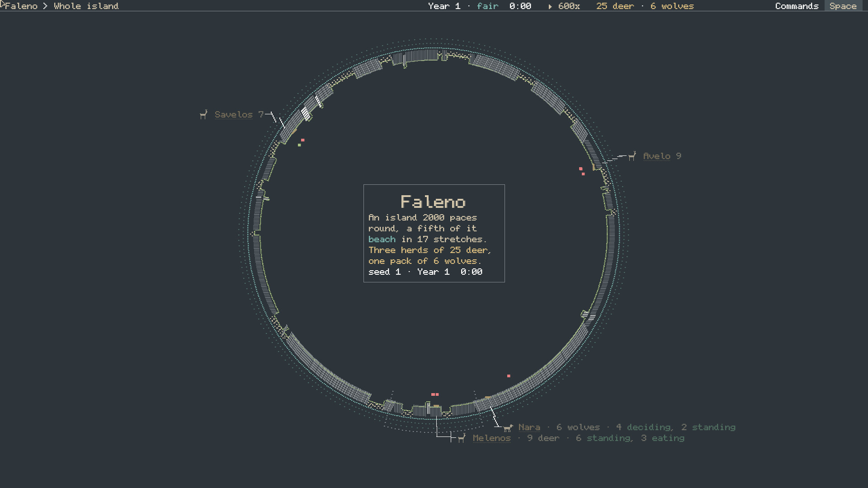Click the Space key button
The image size is (868, 488).
[843, 6]
